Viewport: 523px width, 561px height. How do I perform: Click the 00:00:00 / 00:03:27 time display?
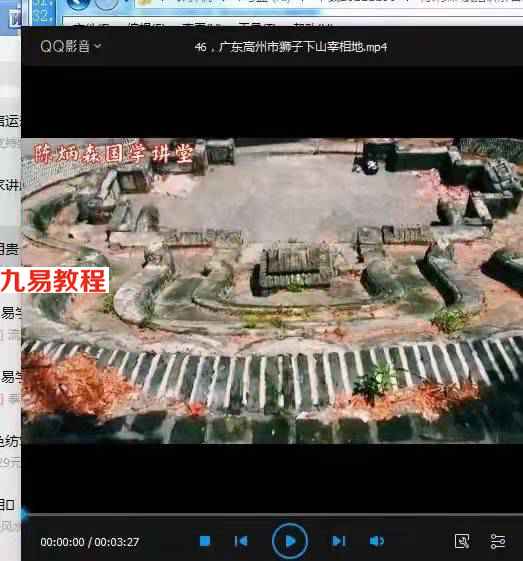[89, 542]
